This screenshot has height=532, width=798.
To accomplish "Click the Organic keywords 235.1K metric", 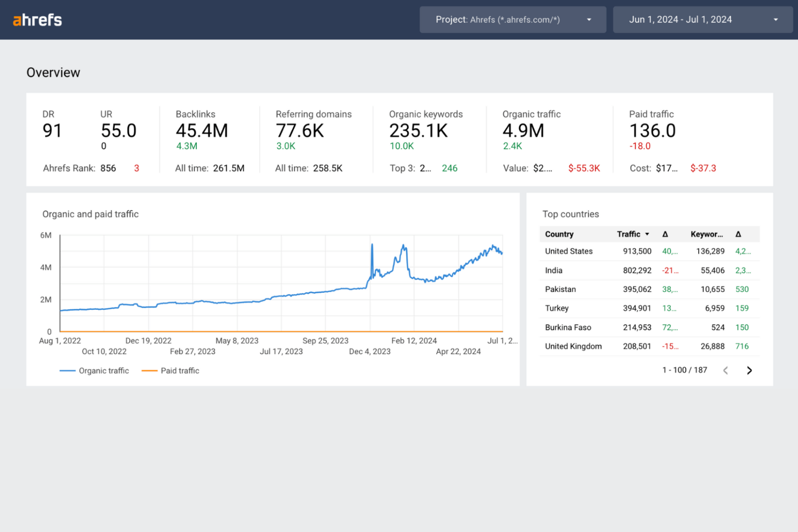I will (x=419, y=130).
